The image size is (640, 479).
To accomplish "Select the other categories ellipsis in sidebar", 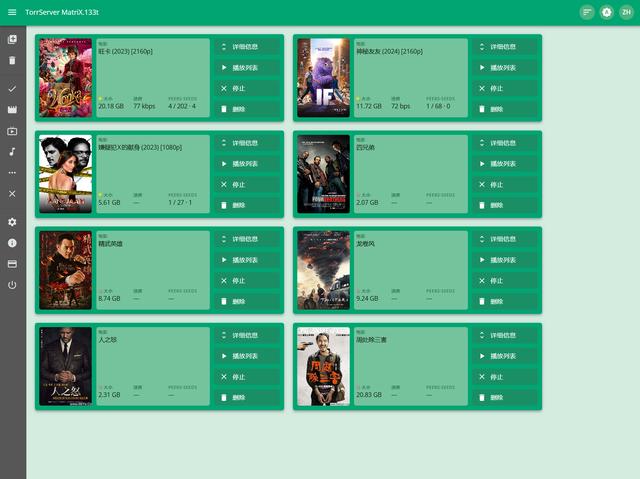I will (x=12, y=173).
